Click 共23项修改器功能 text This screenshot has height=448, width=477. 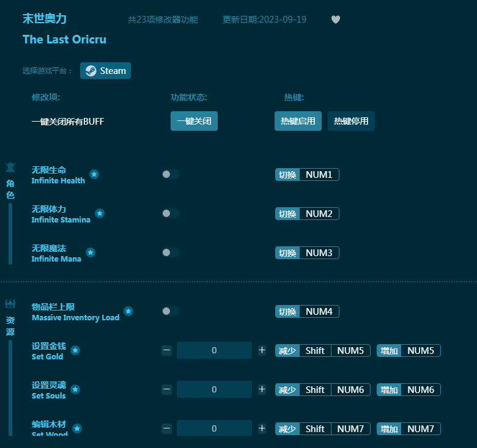pyautogui.click(x=163, y=20)
